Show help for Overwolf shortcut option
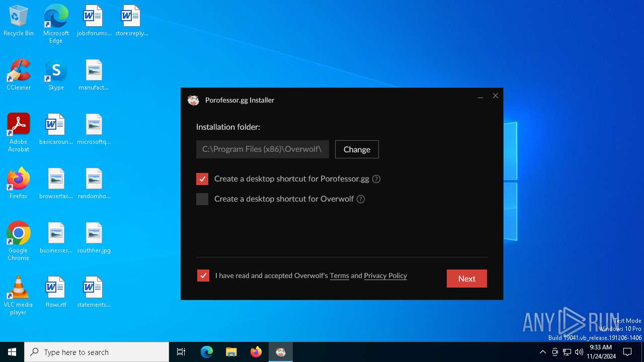 pyautogui.click(x=361, y=199)
